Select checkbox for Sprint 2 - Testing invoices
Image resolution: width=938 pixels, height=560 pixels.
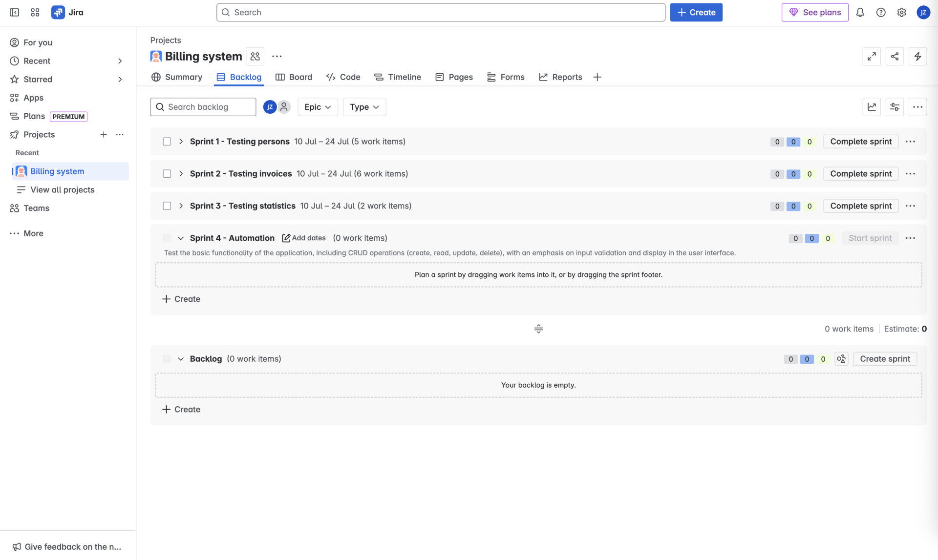point(167,174)
